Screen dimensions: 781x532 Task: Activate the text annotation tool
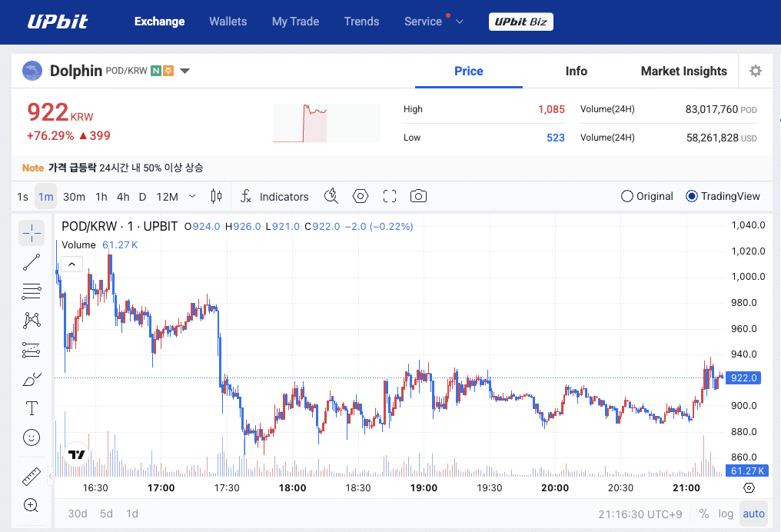pos(32,408)
